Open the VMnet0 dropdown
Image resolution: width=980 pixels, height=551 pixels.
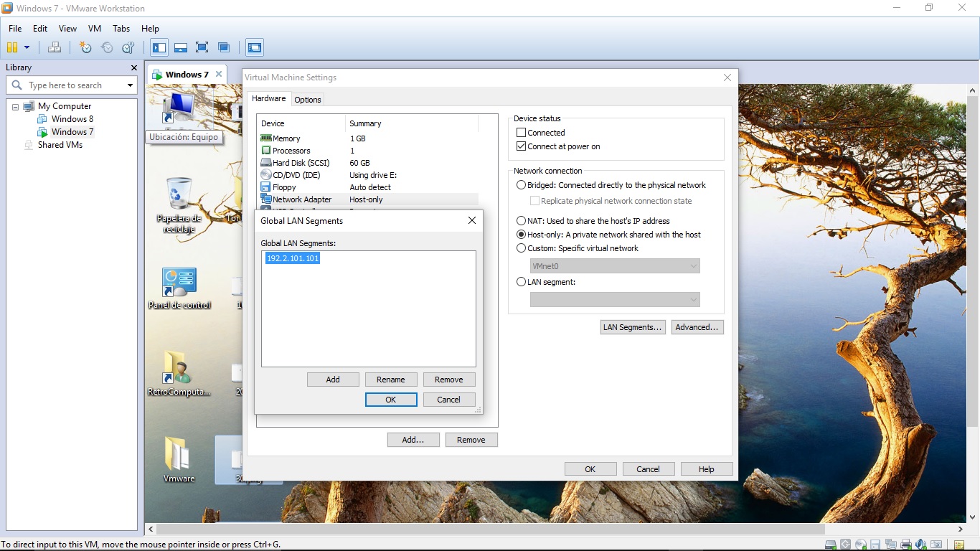pyautogui.click(x=615, y=266)
